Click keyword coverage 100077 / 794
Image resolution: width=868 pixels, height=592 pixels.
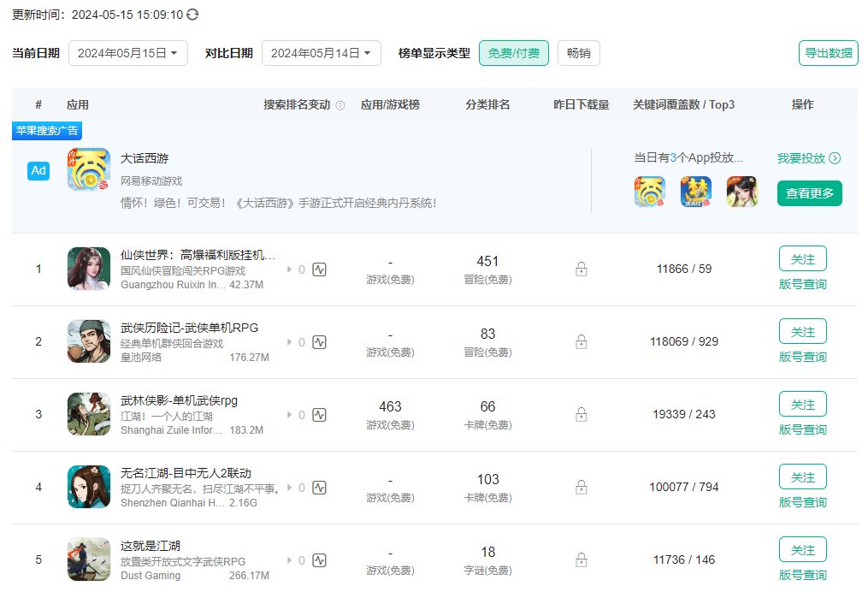pos(683,488)
